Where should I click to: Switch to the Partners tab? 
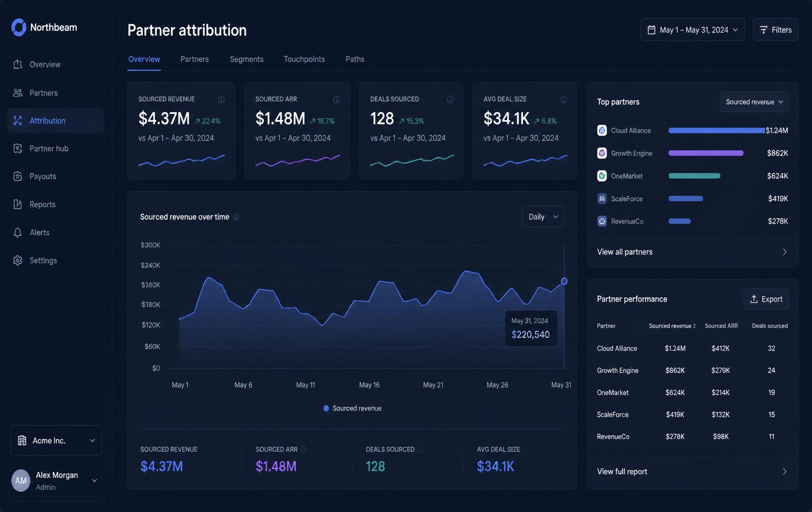pos(194,59)
